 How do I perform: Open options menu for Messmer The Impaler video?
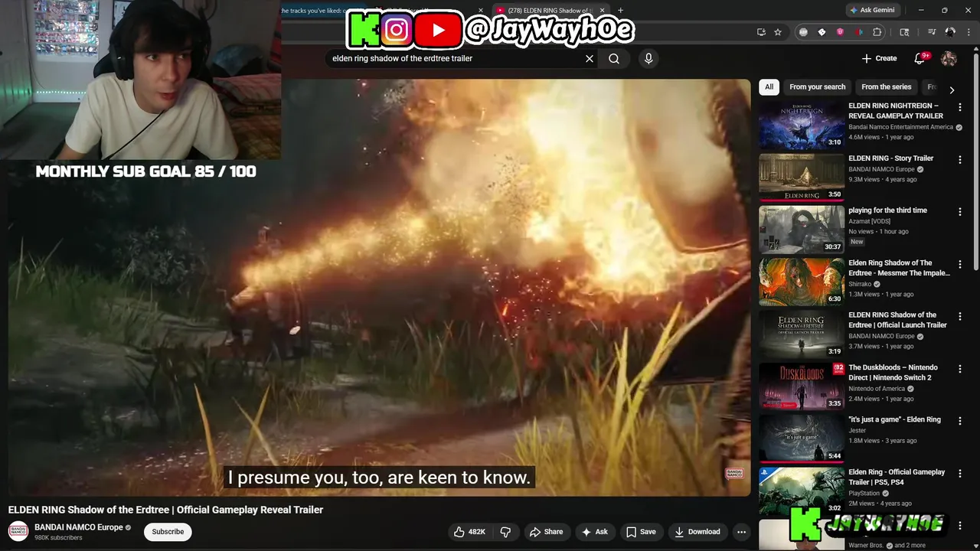pos(960,264)
